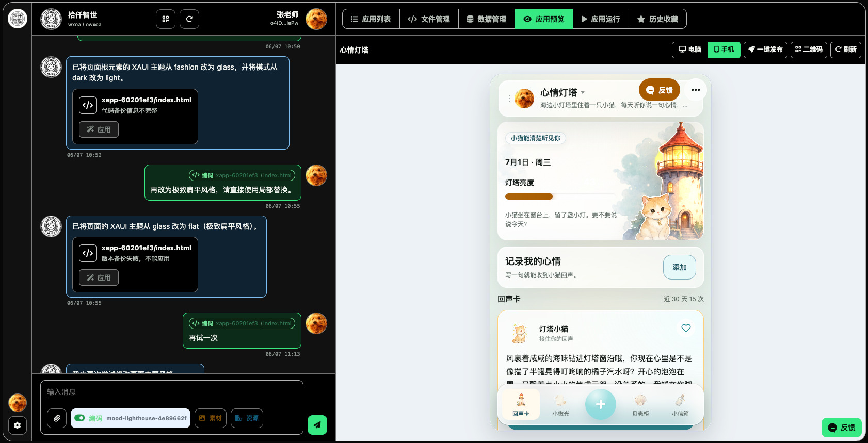Click the 灯塔亮度 progress bar
This screenshot has width=868, height=443.
point(560,196)
